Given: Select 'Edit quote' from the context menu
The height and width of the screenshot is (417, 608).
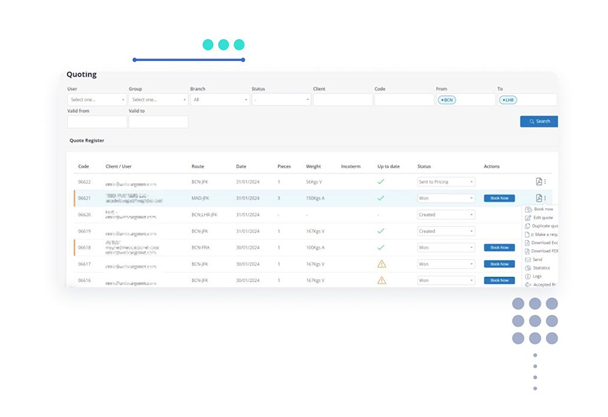Looking at the screenshot, I should point(538,217).
